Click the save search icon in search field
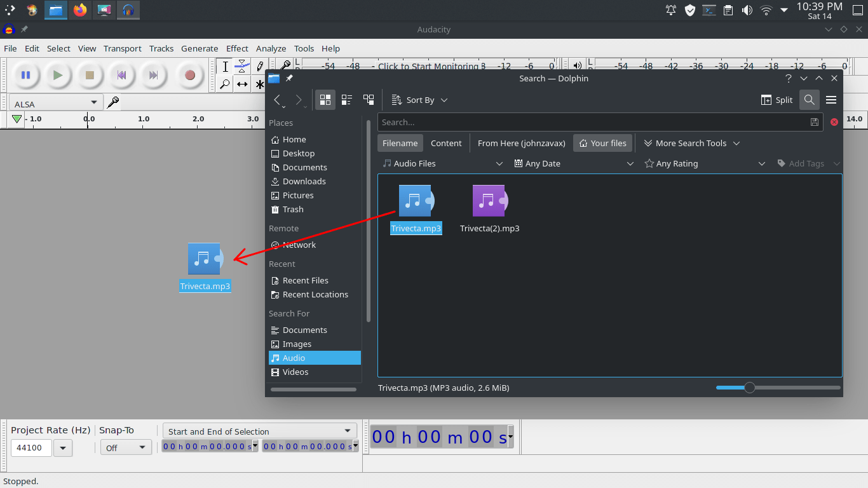Screen dimensions: 868x488 (814, 122)
